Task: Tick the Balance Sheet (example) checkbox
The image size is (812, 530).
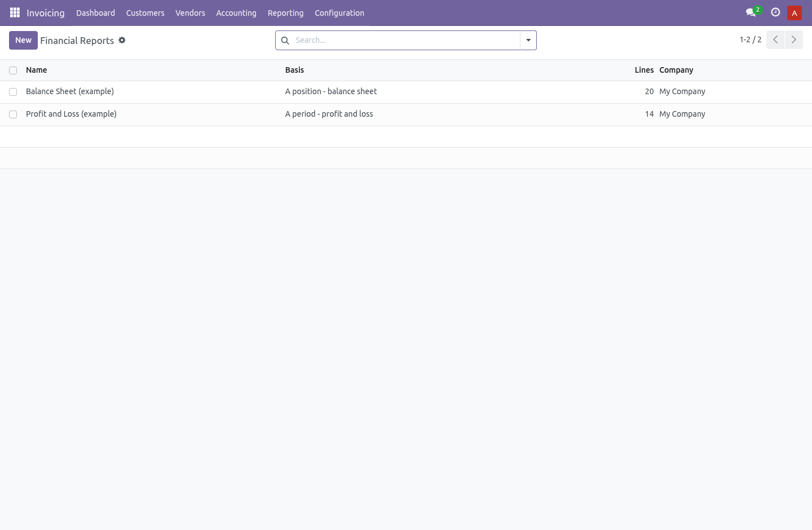Action: (13, 92)
